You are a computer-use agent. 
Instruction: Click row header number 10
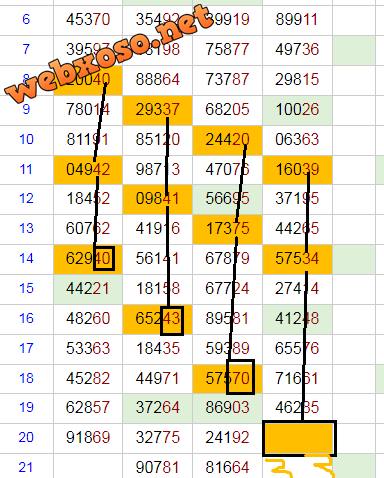26,139
